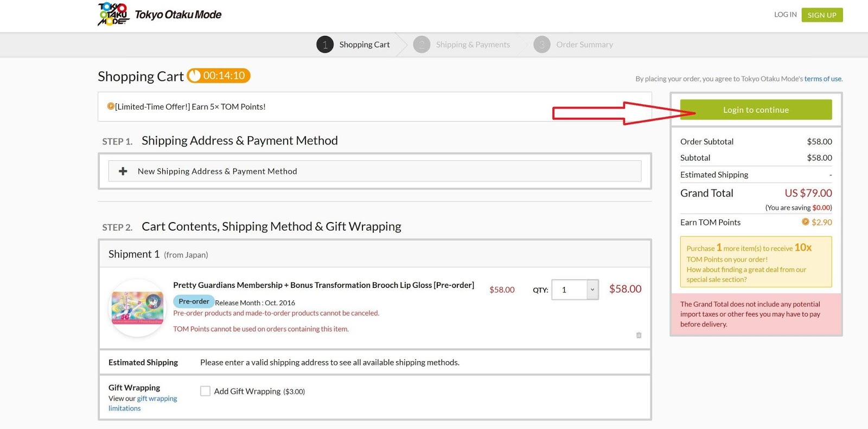Open the gift wrapping limitations link
868x429 pixels.
point(143,403)
